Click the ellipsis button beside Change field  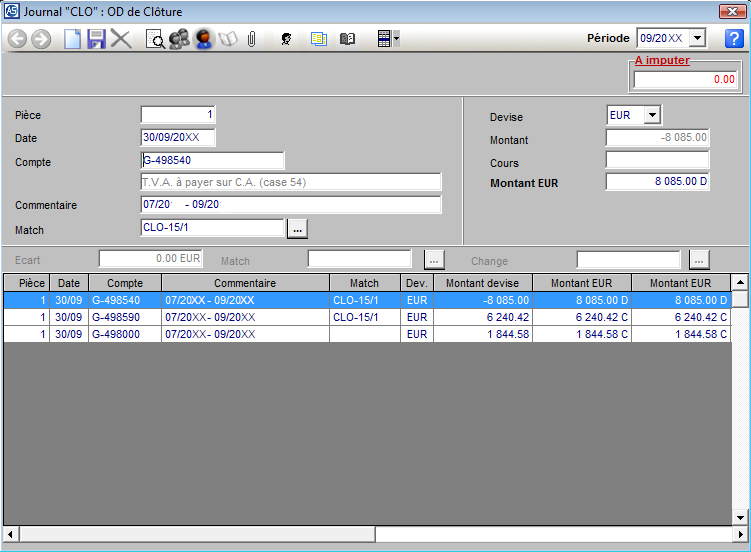700,260
